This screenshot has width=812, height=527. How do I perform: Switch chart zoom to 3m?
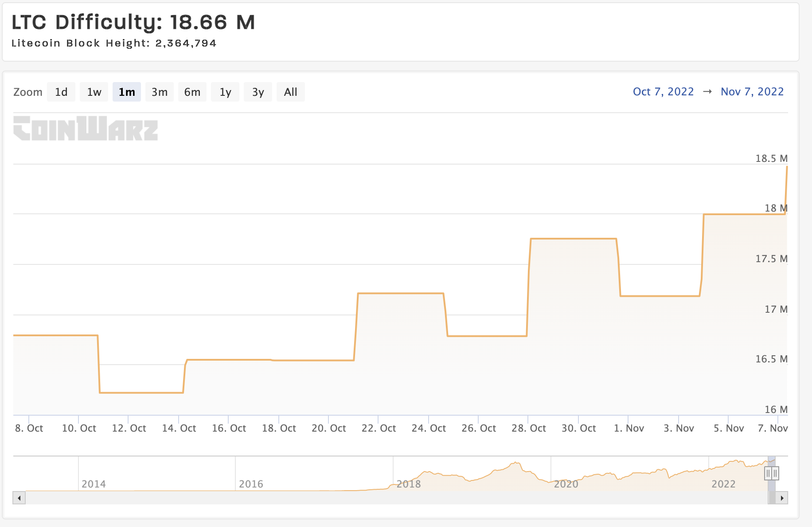click(160, 92)
